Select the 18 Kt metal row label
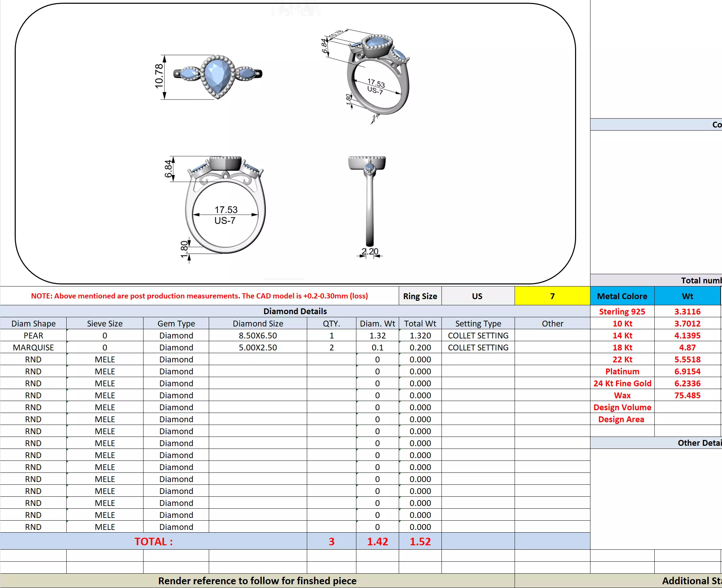Screen dimensions: 722x588 622,347
